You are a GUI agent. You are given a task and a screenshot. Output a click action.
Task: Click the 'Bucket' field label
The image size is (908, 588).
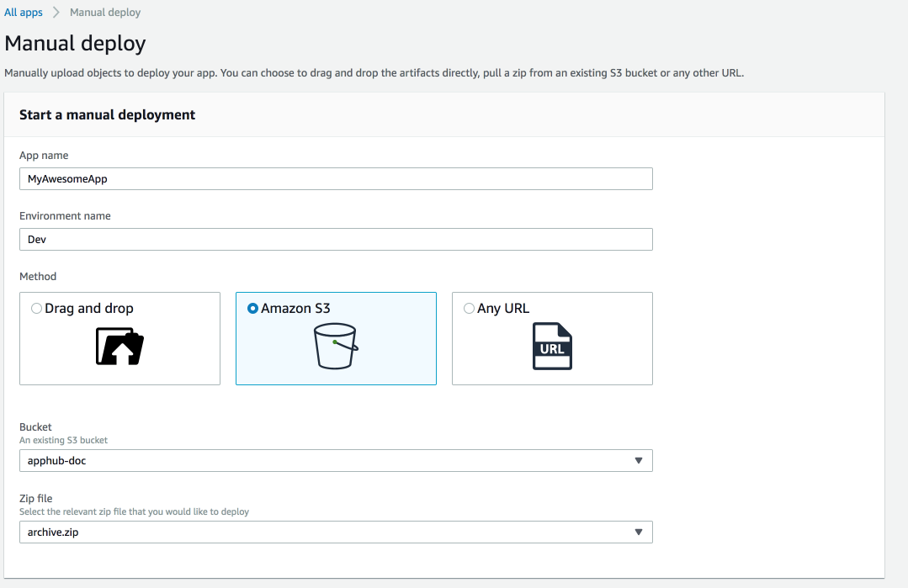35,426
